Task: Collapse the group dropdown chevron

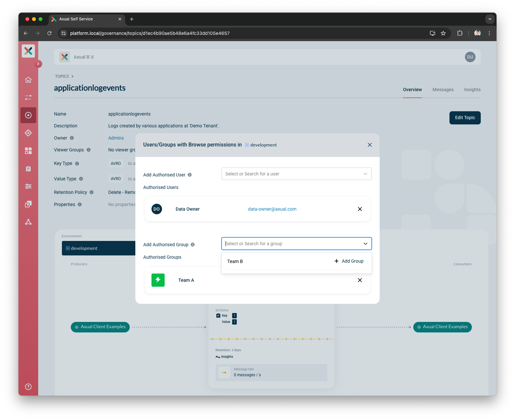Action: [366, 244]
